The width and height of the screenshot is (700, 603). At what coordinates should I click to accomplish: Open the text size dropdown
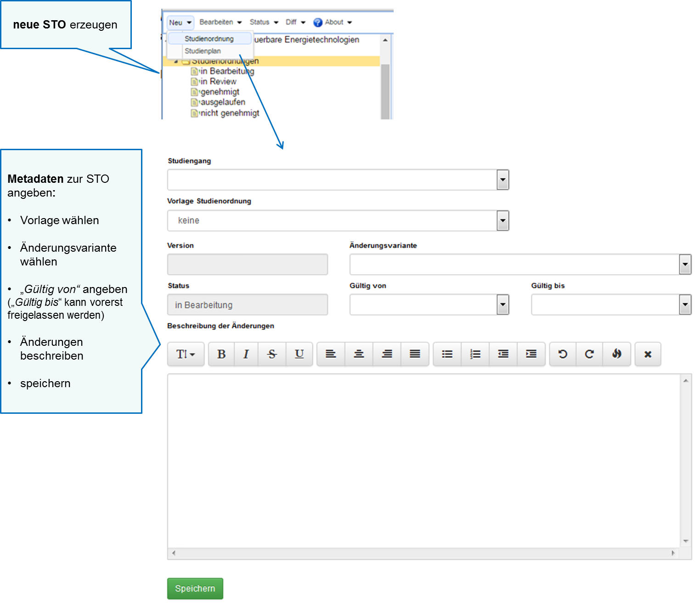[186, 354]
